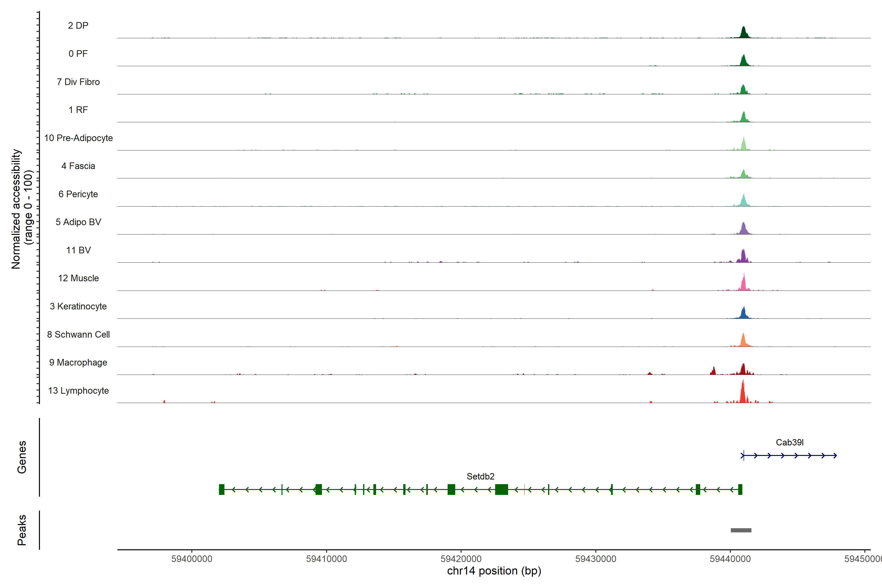Click the 59440000 axis tick label
882x588 pixels.
[730, 559]
